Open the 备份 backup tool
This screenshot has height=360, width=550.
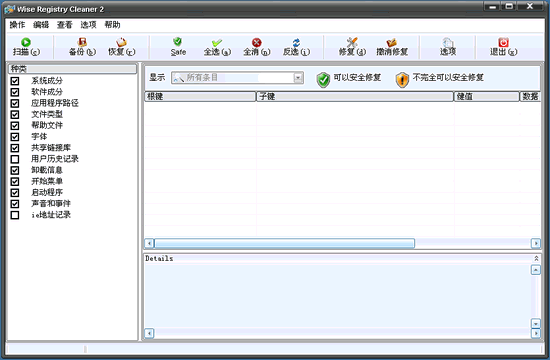pos(82,47)
